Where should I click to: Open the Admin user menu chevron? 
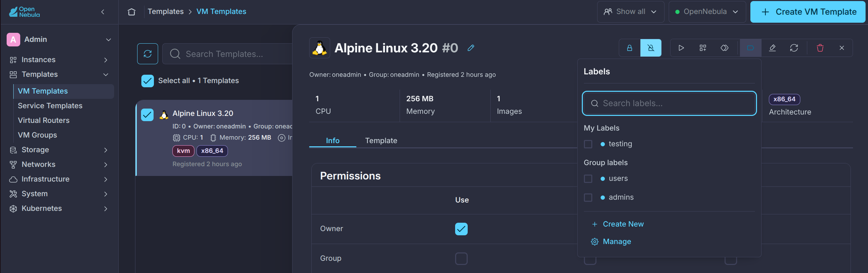[x=109, y=39]
